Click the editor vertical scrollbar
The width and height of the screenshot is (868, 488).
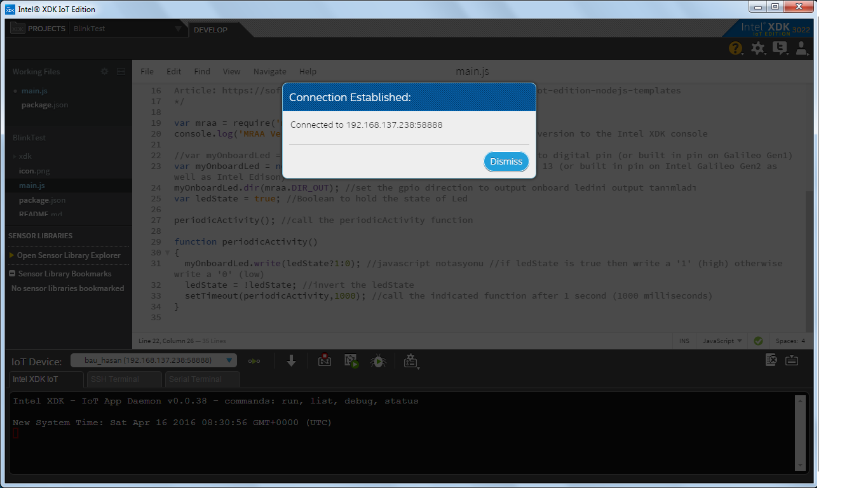coord(809,261)
